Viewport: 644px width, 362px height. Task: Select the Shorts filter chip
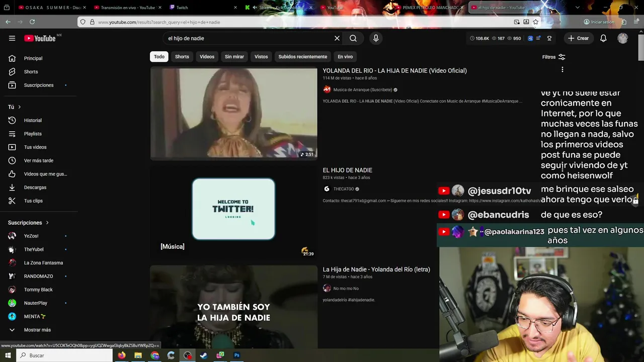tap(182, 57)
